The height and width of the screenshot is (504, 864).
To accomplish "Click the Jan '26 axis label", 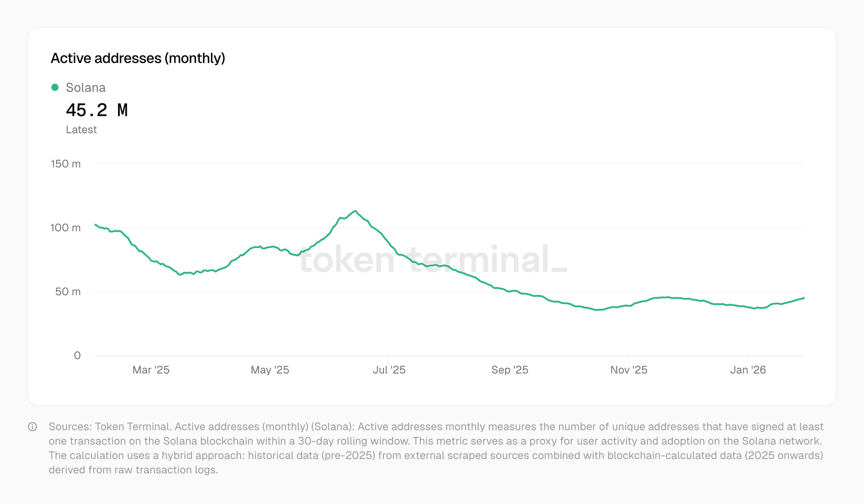I will [x=748, y=370].
